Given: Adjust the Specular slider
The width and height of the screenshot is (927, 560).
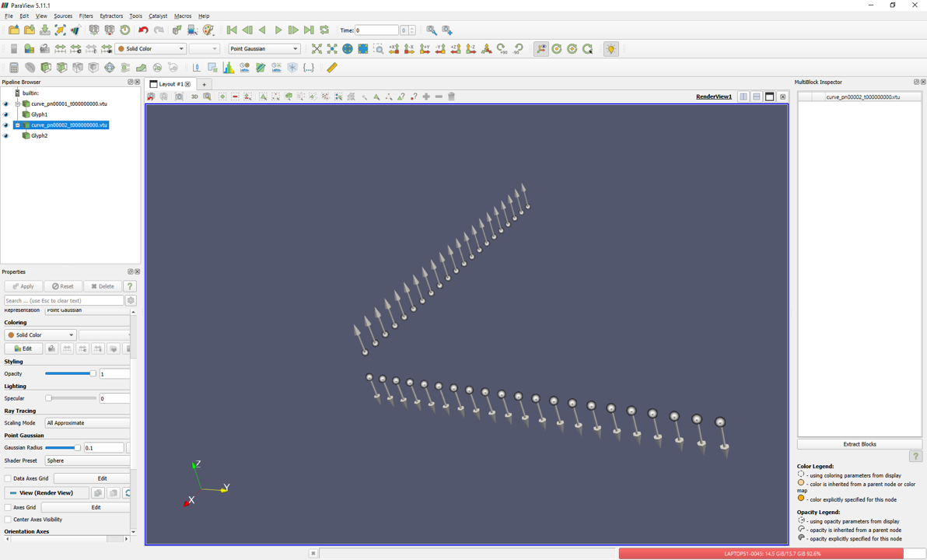Looking at the screenshot, I should coord(70,398).
